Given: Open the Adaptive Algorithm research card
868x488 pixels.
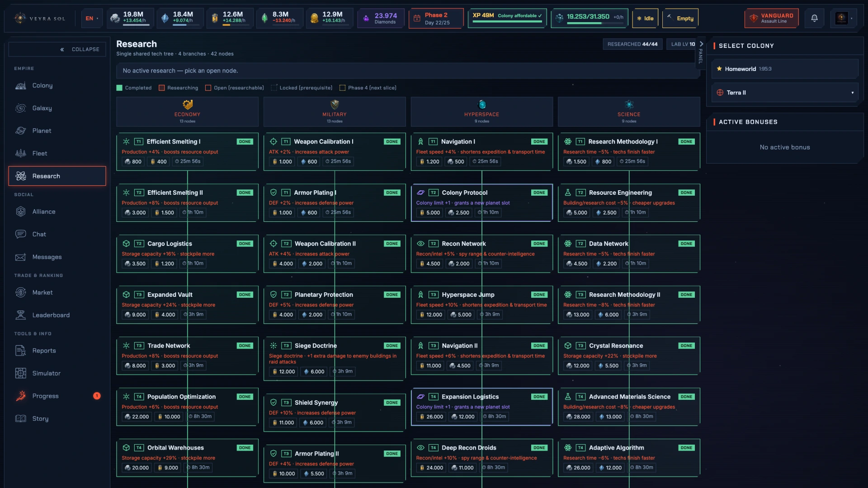Looking at the screenshot, I should point(629,458).
